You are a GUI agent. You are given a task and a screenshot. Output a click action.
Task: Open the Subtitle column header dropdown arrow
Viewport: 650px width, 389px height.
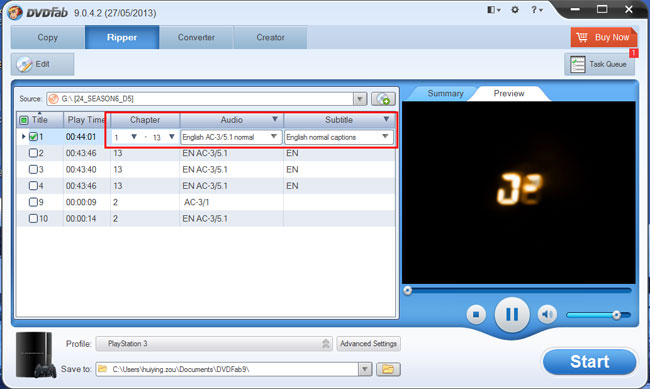[x=386, y=119]
